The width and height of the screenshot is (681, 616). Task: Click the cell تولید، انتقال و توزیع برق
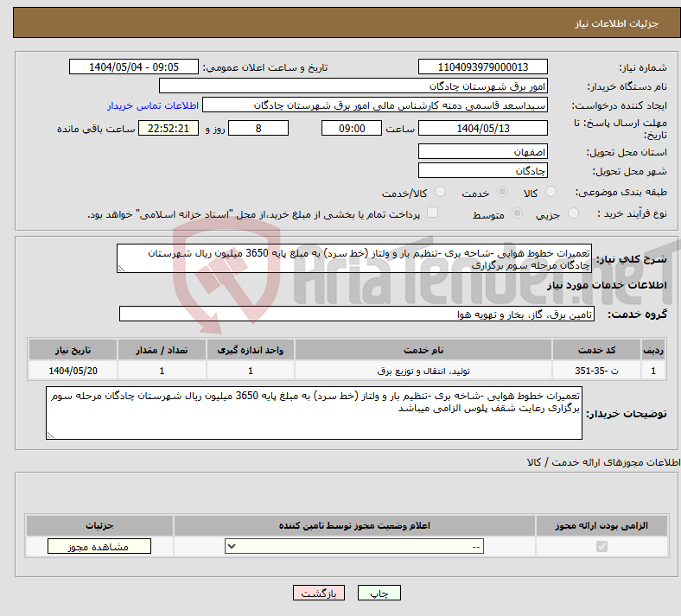(x=423, y=371)
